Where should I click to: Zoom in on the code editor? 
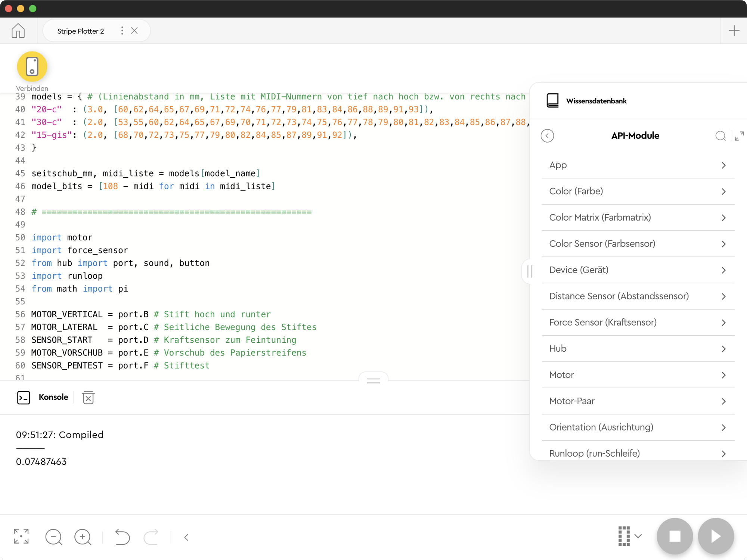(x=83, y=537)
